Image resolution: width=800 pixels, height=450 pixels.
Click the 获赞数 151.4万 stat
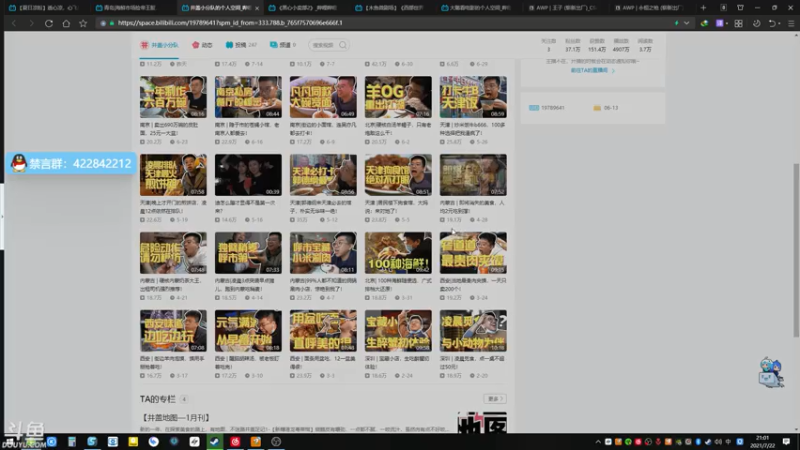pos(596,45)
